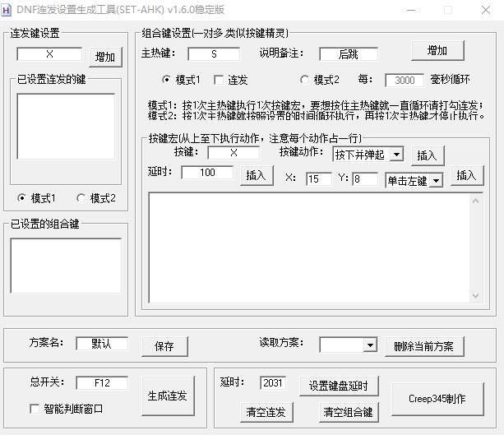Click 增加 button in 连发键设置 group
This screenshot has width=504, height=435.
pyautogui.click(x=105, y=58)
